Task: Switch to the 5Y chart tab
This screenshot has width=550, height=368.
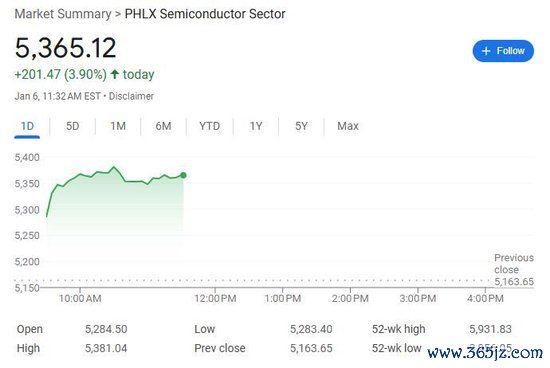Action: click(301, 126)
